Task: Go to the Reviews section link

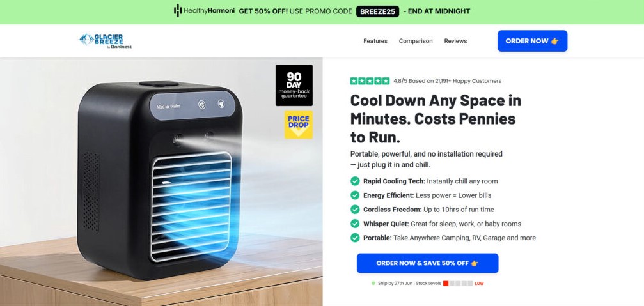Action: [x=455, y=41]
